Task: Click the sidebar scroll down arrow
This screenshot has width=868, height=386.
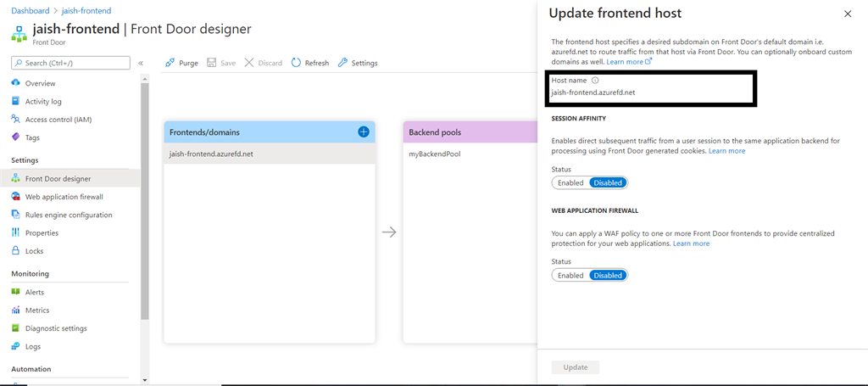Action: click(145, 380)
